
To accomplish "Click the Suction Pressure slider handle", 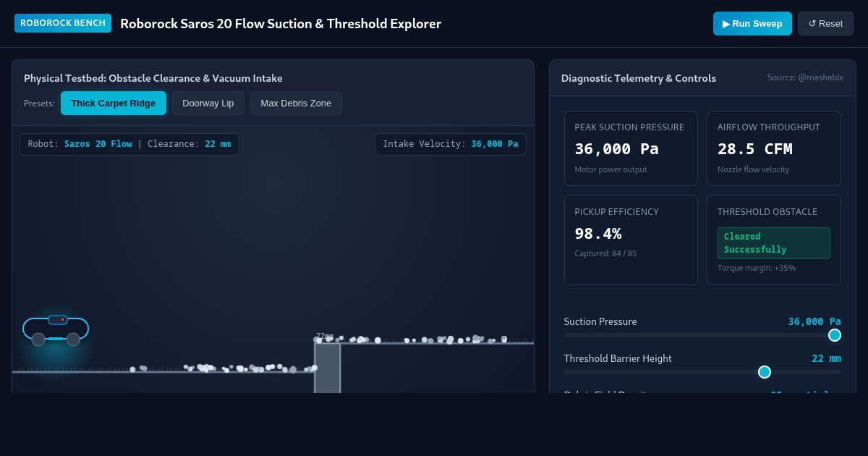I will pyautogui.click(x=835, y=335).
